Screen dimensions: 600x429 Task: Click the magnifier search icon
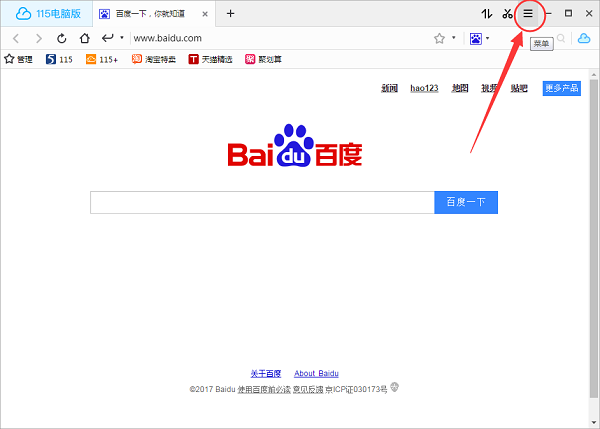[561, 38]
